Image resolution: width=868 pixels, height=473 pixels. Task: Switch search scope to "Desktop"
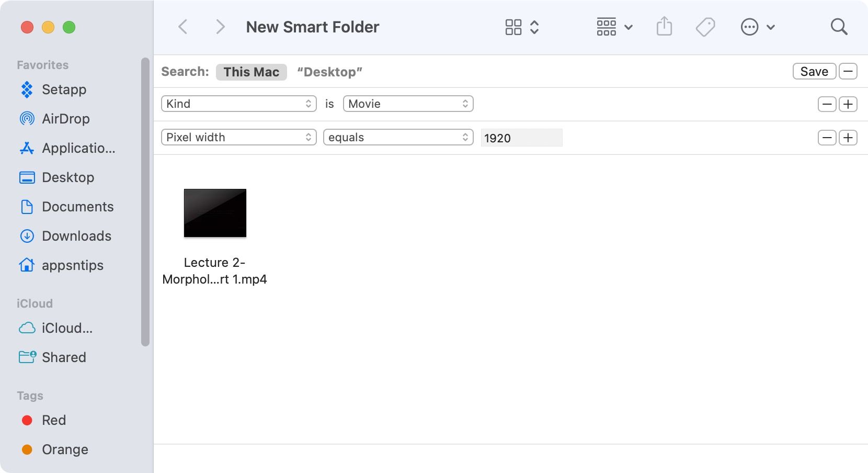329,72
